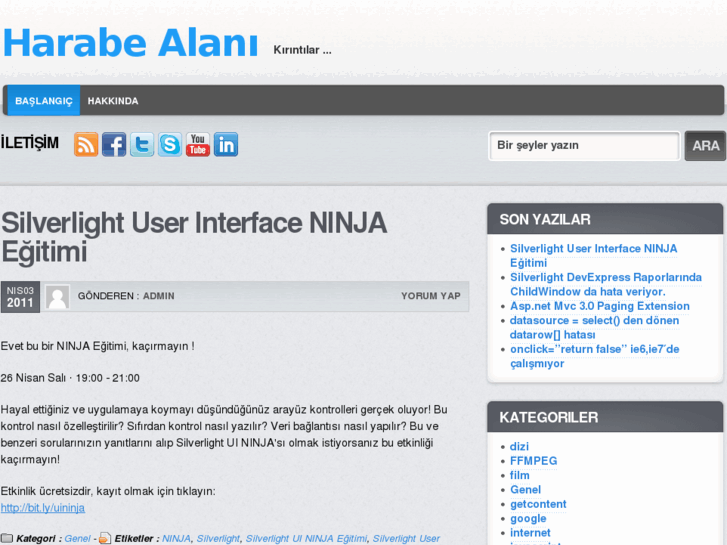Viewport: 727px width, 545px height.
Task: Open the Silverlight tag link
Action: (218, 539)
